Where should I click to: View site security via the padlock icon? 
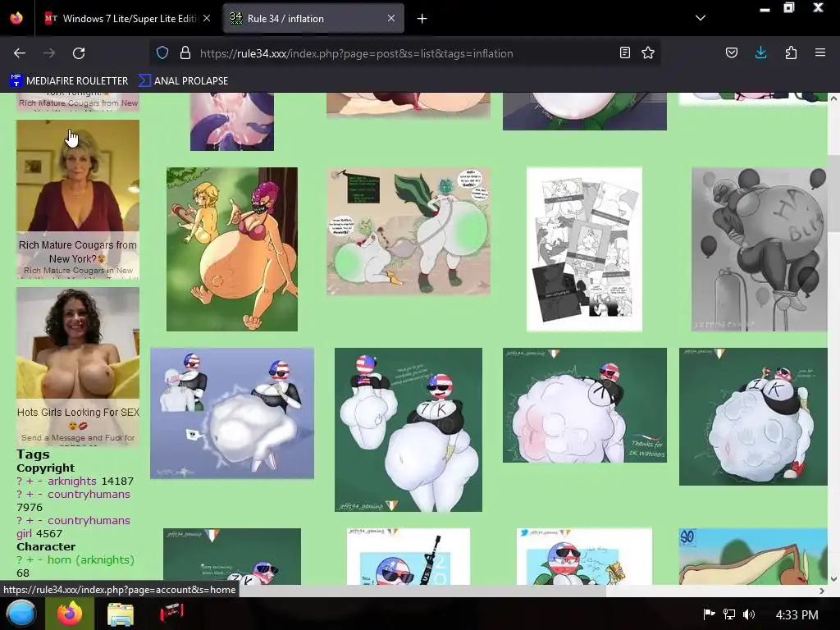[x=185, y=53]
